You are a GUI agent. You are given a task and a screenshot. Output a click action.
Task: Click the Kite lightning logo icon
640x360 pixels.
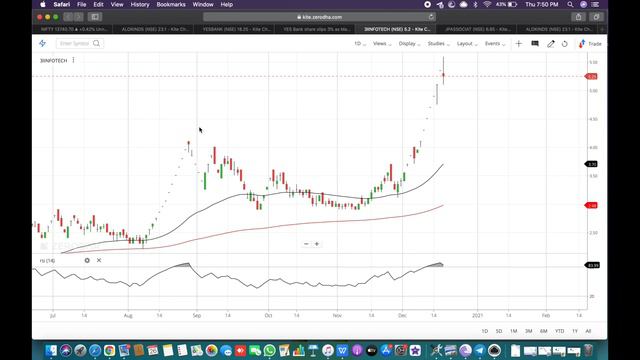[42, 43]
